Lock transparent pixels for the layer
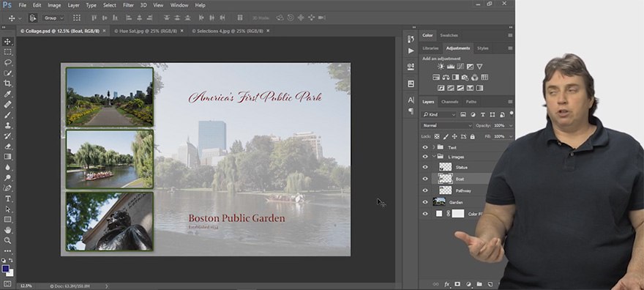Viewport: 644px width, 290px height. [x=437, y=136]
